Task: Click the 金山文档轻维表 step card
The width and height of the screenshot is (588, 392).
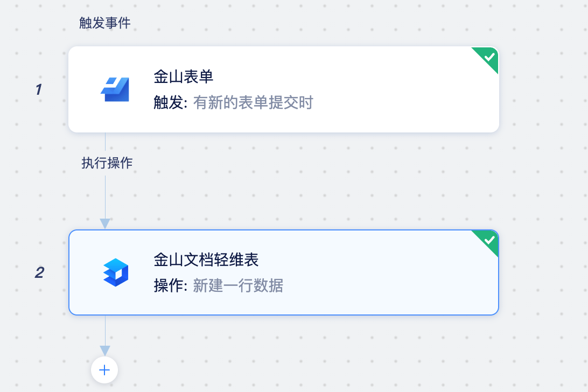Action: click(284, 272)
